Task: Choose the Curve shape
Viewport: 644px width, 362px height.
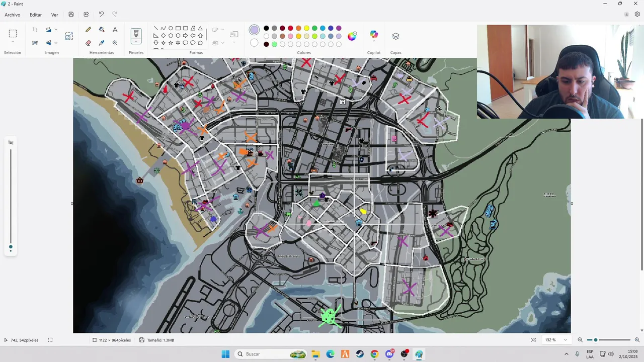Action: [163, 28]
